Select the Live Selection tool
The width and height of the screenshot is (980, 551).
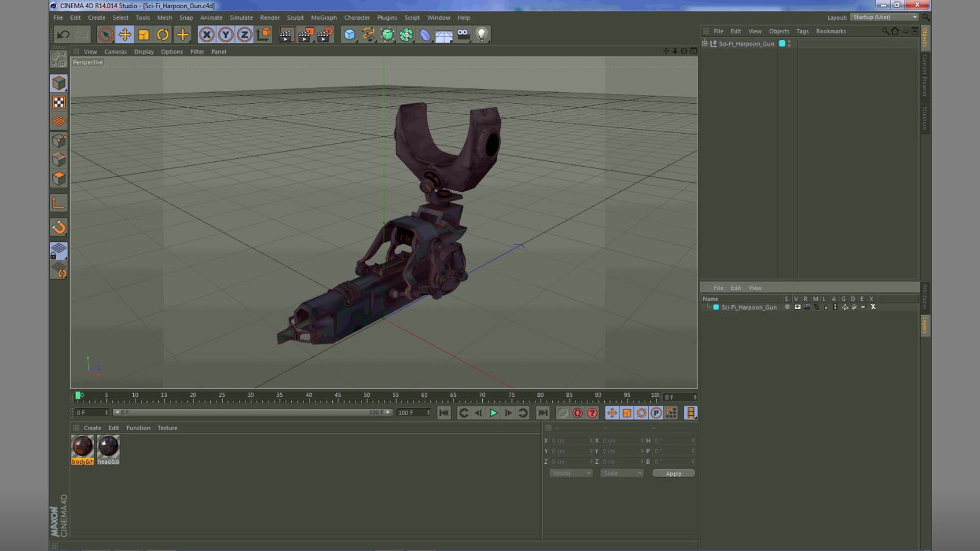pos(106,35)
